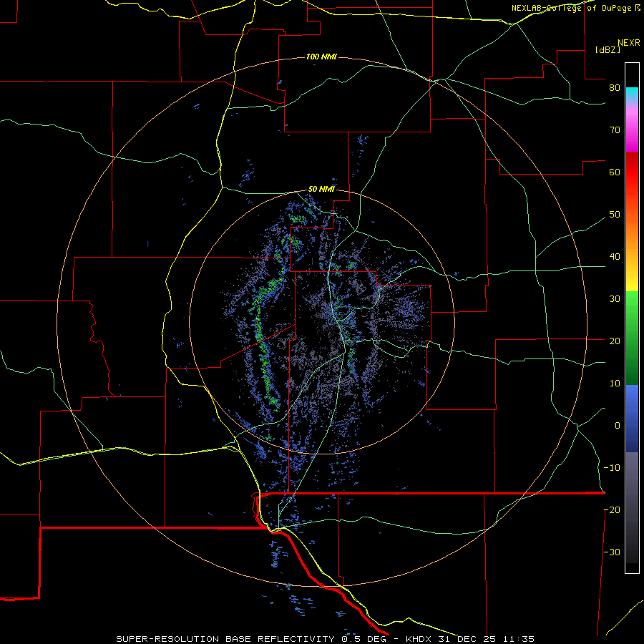
Task: Click the 70 value on dBZ scale
Action: pos(615,130)
